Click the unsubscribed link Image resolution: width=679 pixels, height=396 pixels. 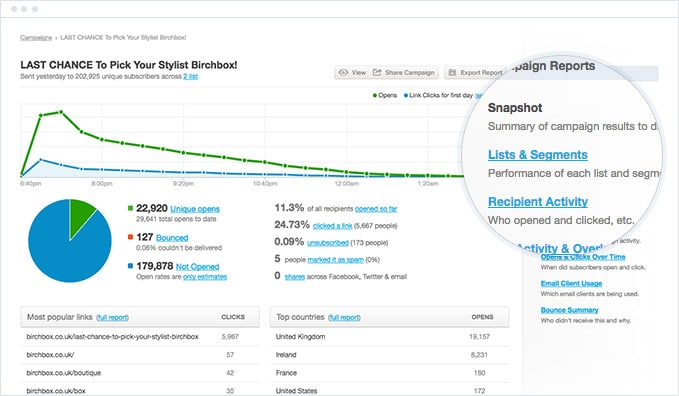(328, 243)
